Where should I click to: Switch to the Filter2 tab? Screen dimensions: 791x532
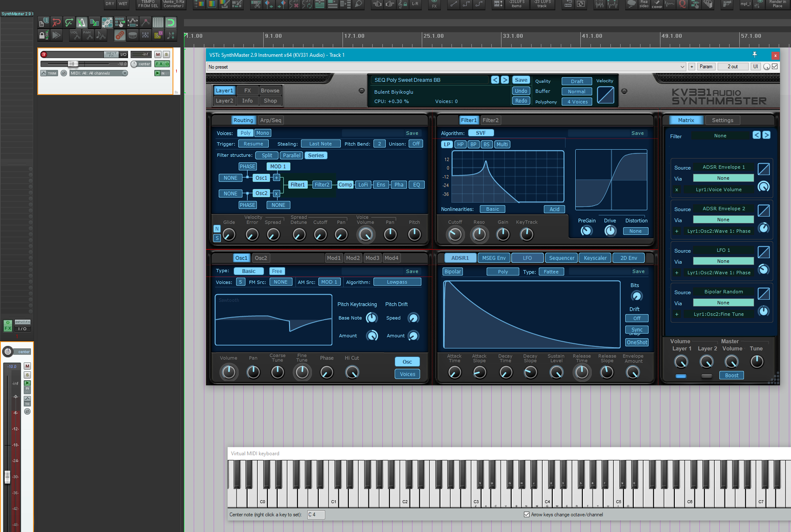[x=490, y=120]
